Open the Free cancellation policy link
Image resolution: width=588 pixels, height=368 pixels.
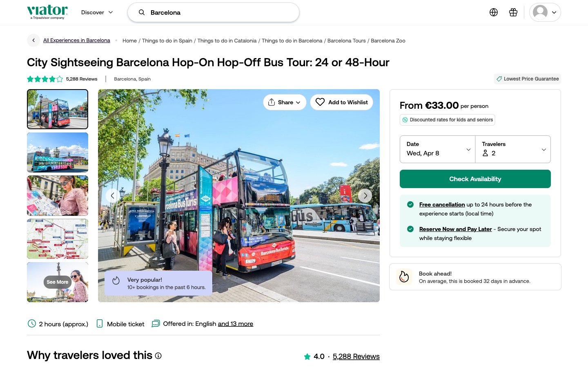tap(442, 204)
